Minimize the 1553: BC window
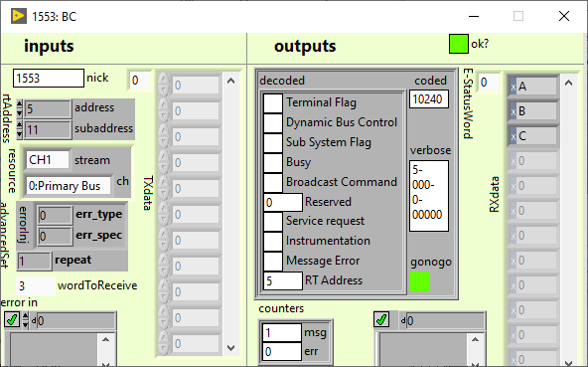Image resolution: width=588 pixels, height=367 pixels. click(474, 16)
